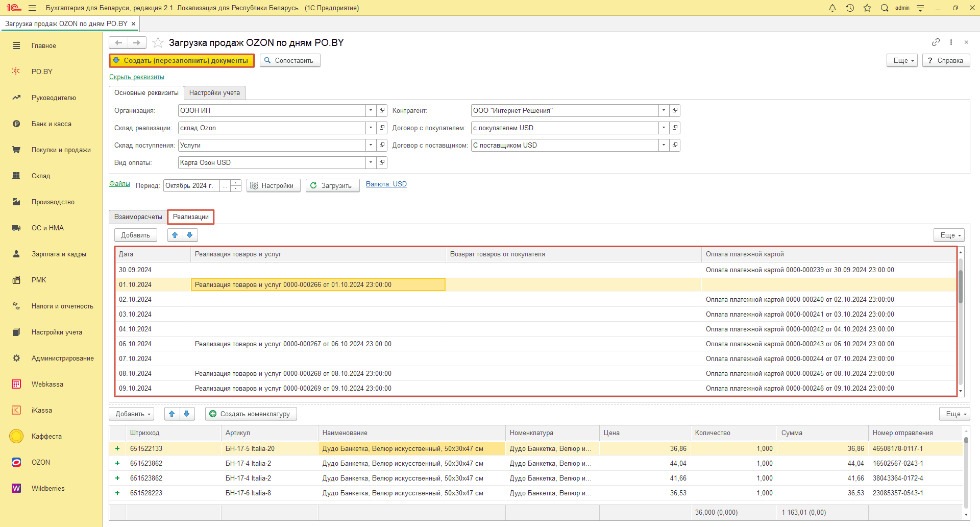Click Создать (перезаполнить) документы button
The image size is (980, 527).
click(x=182, y=60)
